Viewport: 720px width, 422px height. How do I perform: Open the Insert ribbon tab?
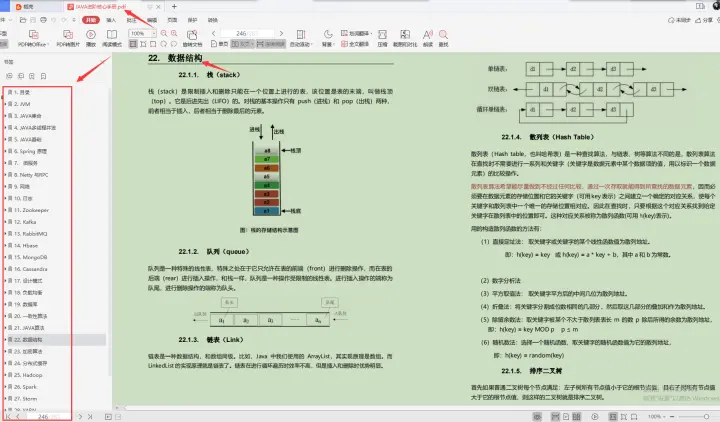[111, 20]
